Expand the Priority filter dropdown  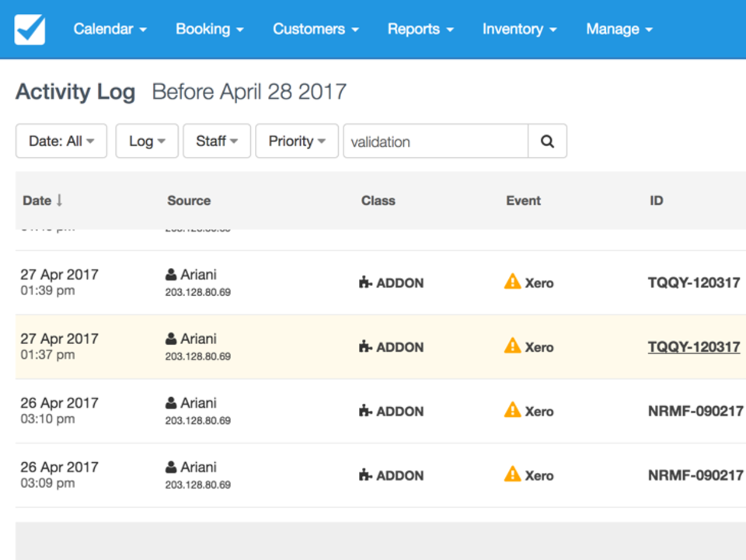297,141
